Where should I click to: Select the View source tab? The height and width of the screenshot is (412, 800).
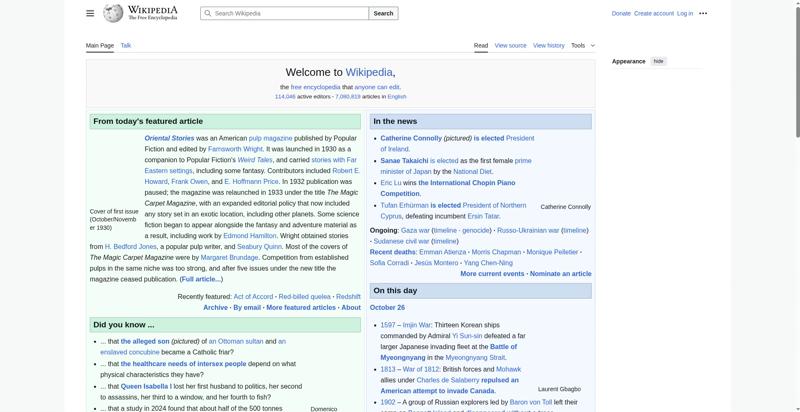pyautogui.click(x=510, y=45)
